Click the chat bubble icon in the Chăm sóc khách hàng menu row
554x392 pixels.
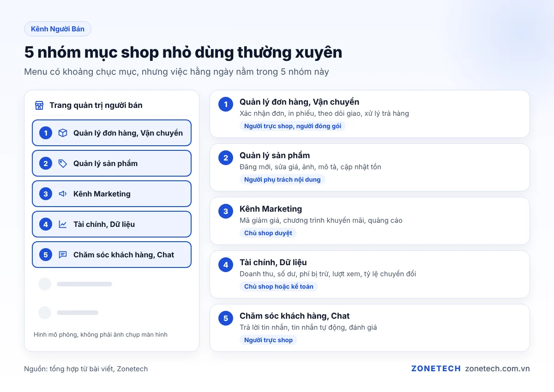pyautogui.click(x=63, y=255)
